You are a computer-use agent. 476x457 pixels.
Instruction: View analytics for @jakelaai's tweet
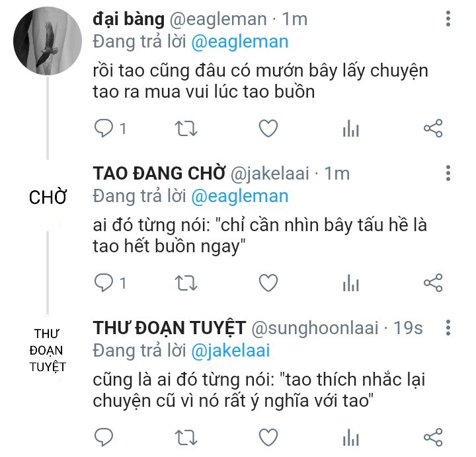click(350, 283)
